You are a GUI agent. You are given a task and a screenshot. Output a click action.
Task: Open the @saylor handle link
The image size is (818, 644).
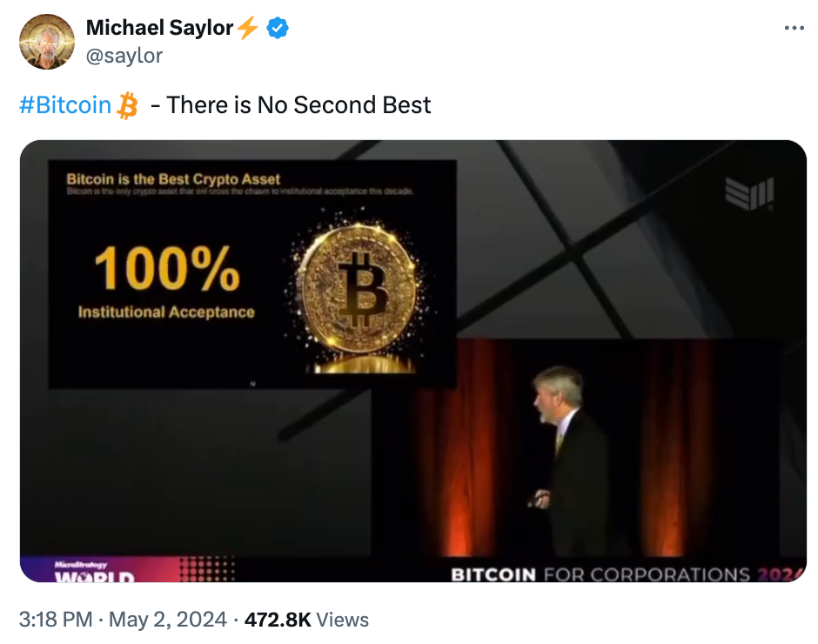click(124, 56)
